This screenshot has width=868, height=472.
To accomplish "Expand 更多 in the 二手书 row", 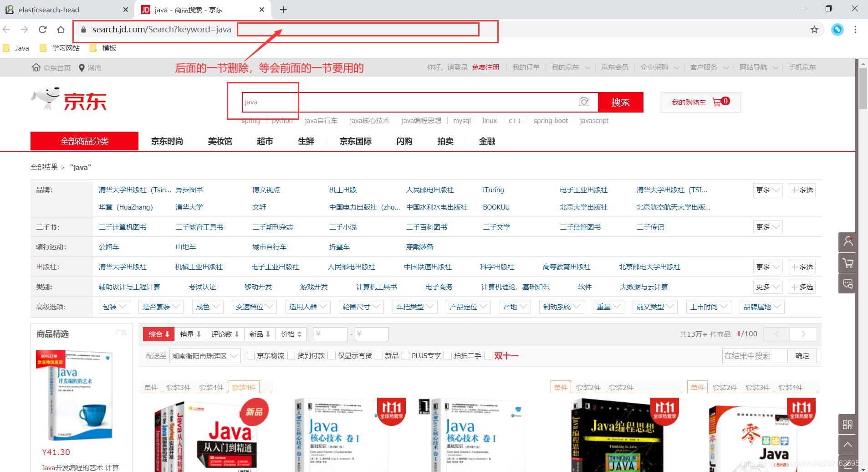I will point(768,227).
